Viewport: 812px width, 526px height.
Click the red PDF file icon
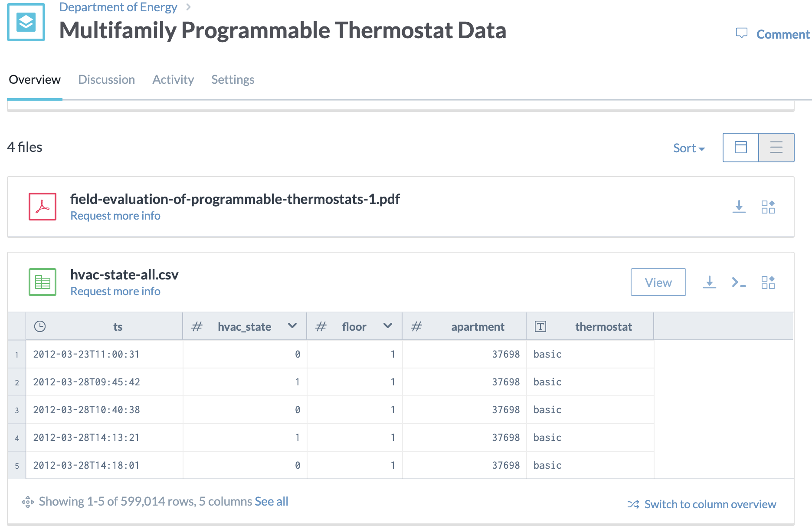click(x=43, y=207)
